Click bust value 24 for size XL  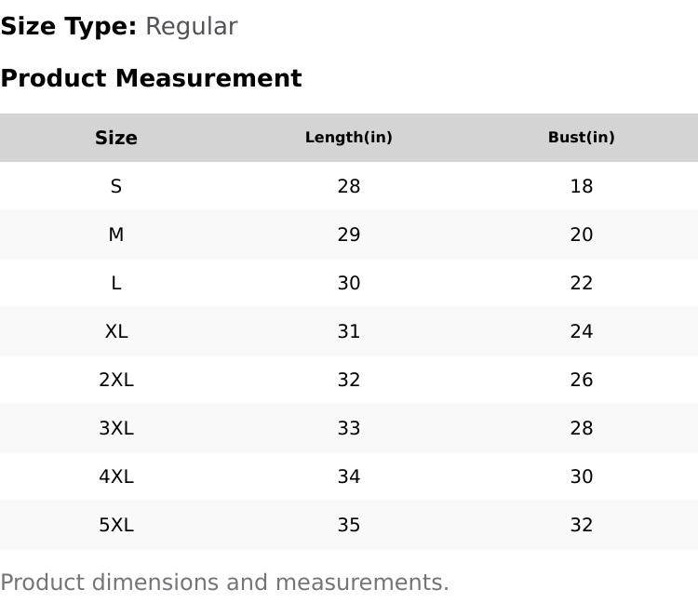582,331
